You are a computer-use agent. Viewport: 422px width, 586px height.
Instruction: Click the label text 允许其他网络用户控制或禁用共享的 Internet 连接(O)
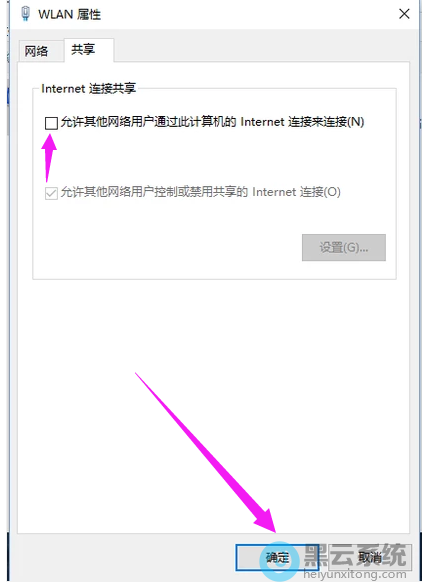pyautogui.click(x=201, y=192)
